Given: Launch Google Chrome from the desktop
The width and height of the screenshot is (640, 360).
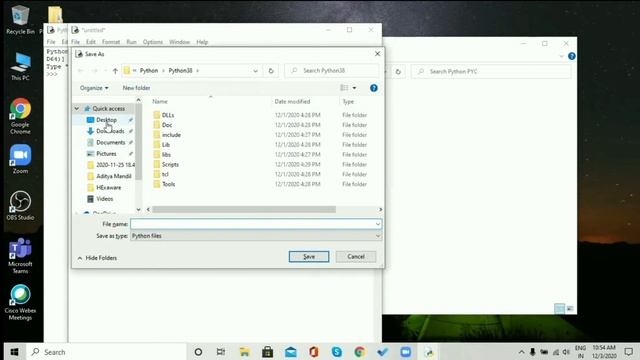Looking at the screenshot, I should tap(20, 116).
